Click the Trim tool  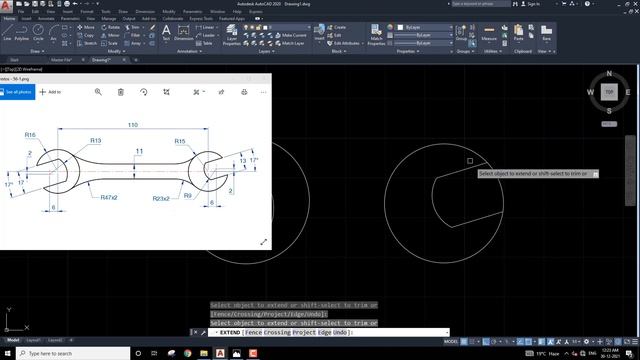[133, 27]
